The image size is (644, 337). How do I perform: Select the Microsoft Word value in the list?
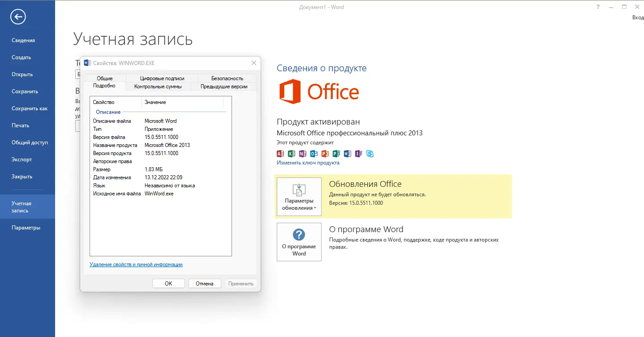[161, 121]
